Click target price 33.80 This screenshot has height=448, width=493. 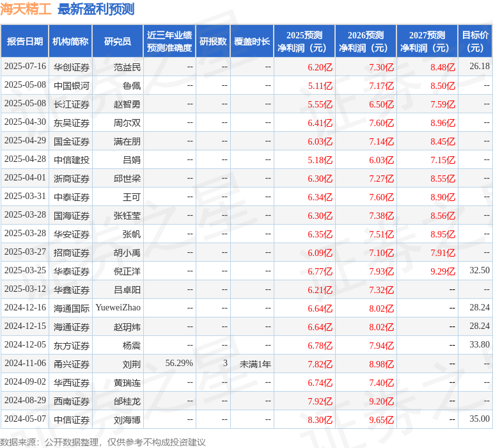click(x=480, y=344)
